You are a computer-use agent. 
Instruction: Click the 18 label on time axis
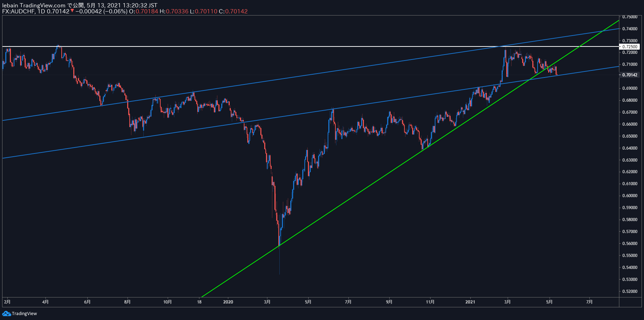[x=199, y=302]
